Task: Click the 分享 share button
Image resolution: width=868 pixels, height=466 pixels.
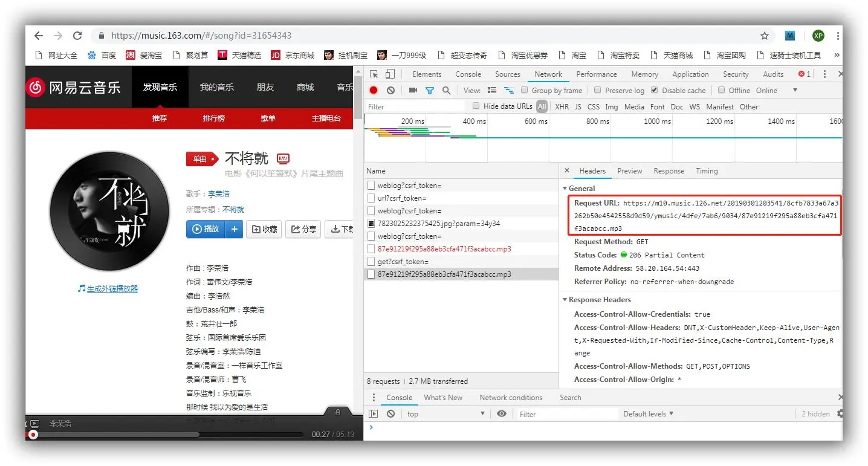Action: 303,229
